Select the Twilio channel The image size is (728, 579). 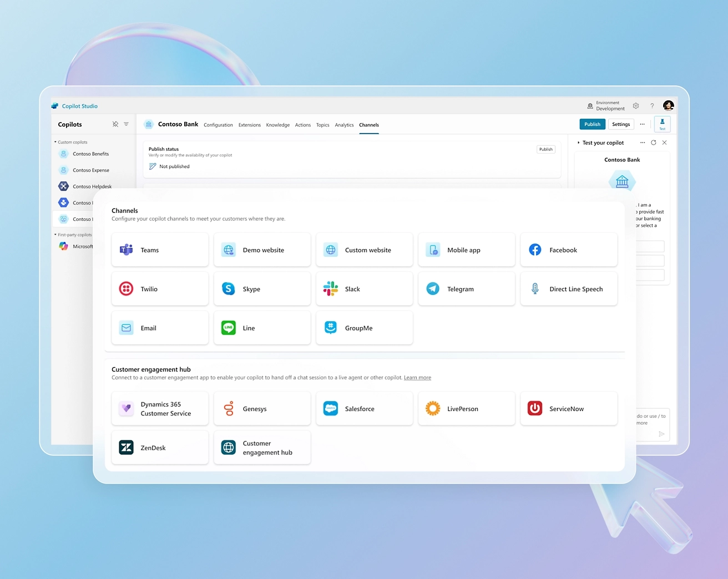(160, 289)
